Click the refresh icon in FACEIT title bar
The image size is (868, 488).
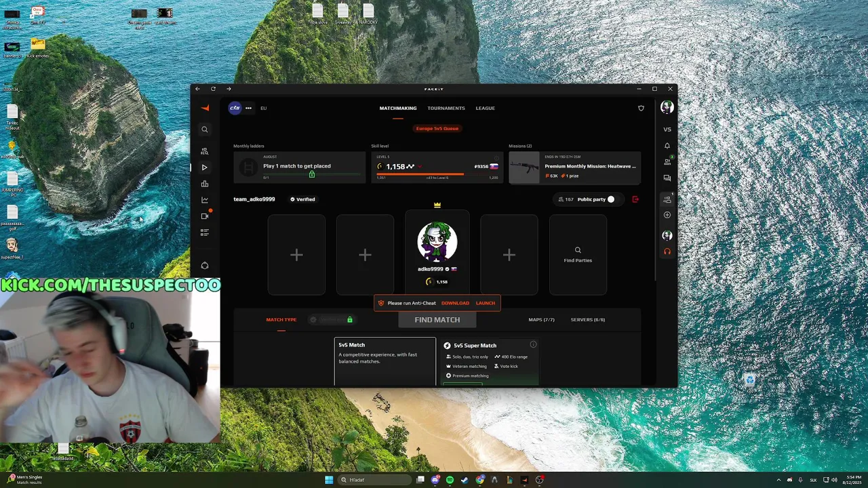pos(213,89)
